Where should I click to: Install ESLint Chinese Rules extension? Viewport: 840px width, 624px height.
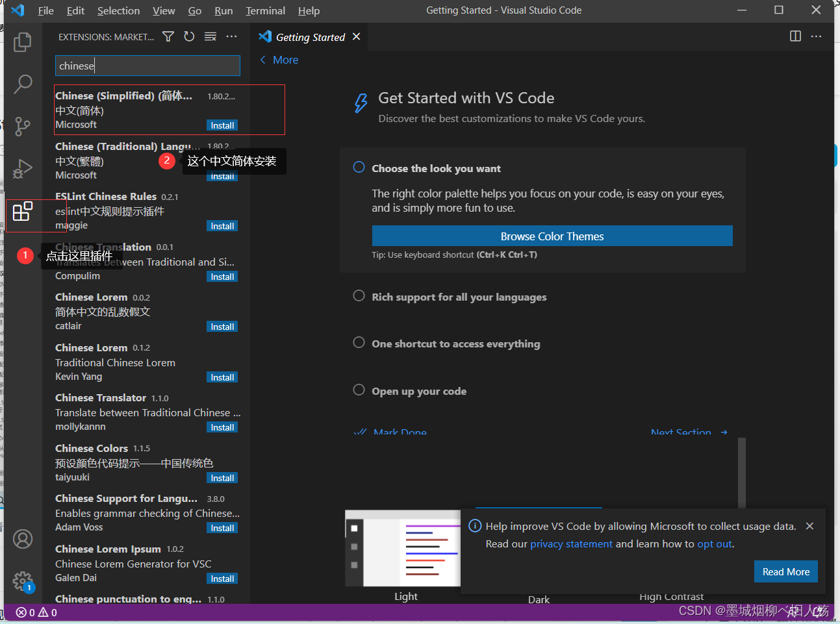tap(222, 226)
